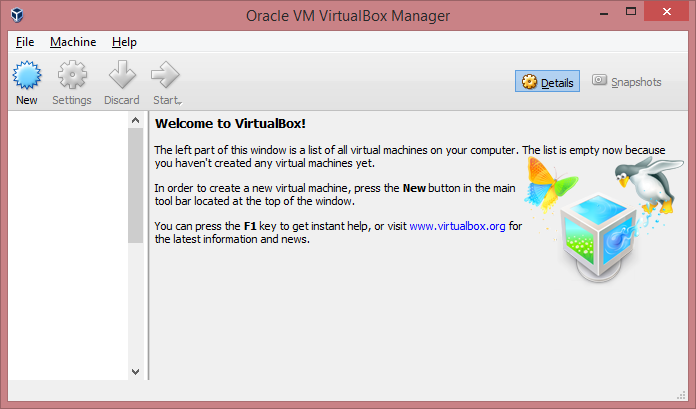Screen dimensions: 696x409
Task: Click the window resize grip corner
Action: (x=681, y=395)
